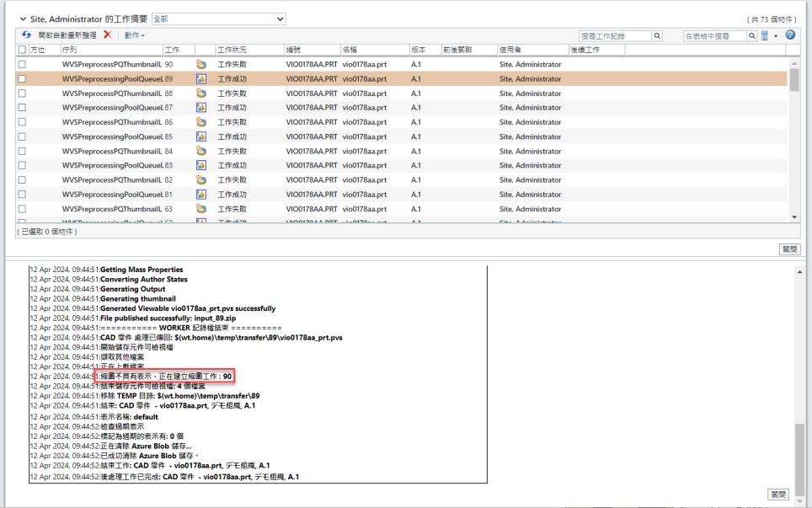This screenshot has height=508, width=812.
Task: Sort by the 使用者 column header
Action: 510,50
